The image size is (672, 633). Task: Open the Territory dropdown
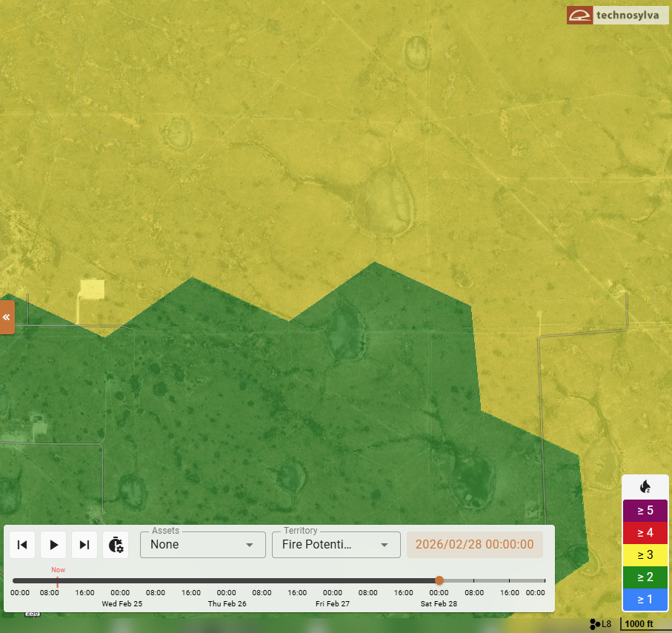click(x=336, y=545)
